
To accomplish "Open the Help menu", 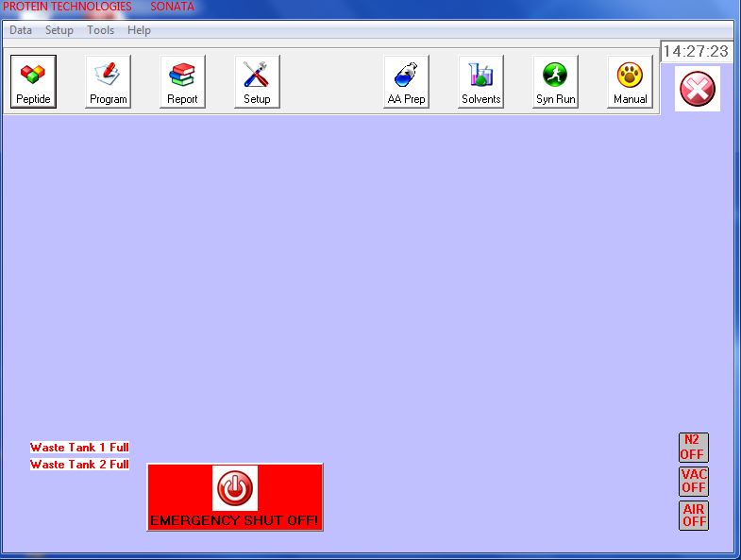I will pyautogui.click(x=139, y=30).
